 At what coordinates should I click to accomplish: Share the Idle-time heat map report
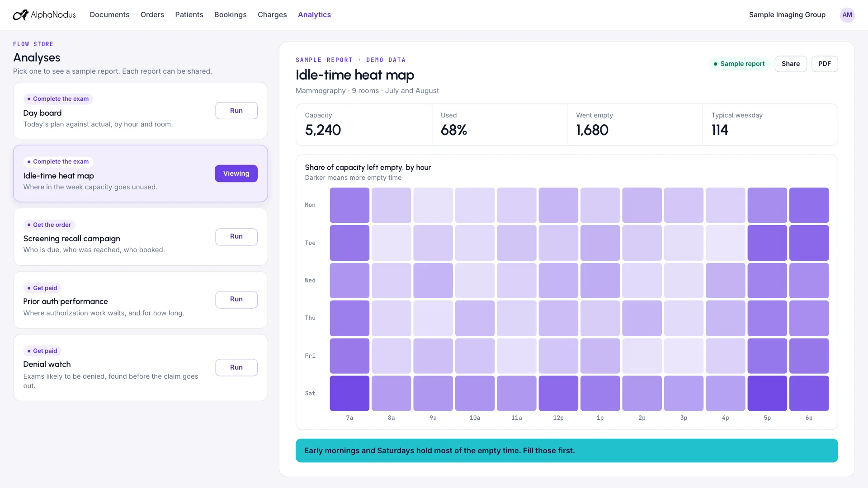pos(791,64)
